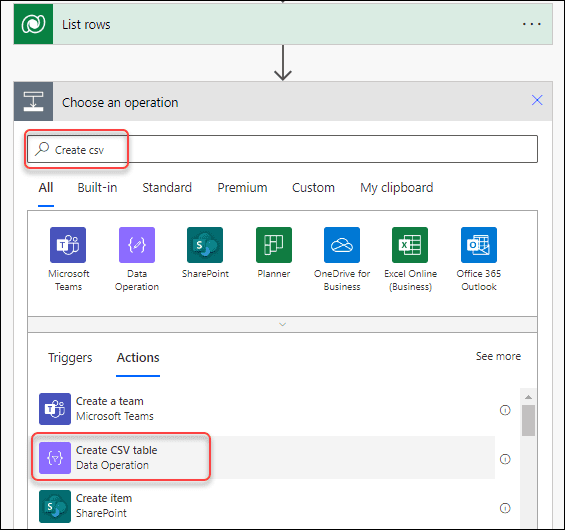
Task: Open the List rows step card
Action: 283,24
